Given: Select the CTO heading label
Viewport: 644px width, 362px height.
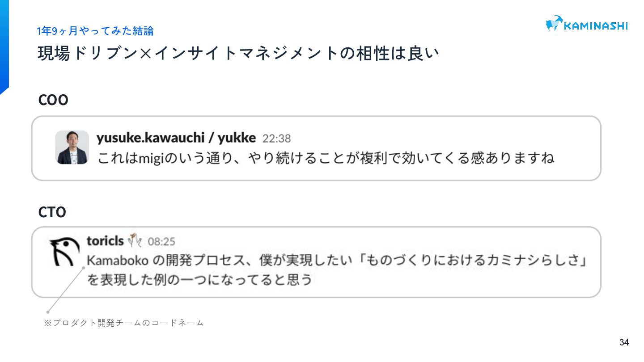Looking at the screenshot, I should coord(52,212).
